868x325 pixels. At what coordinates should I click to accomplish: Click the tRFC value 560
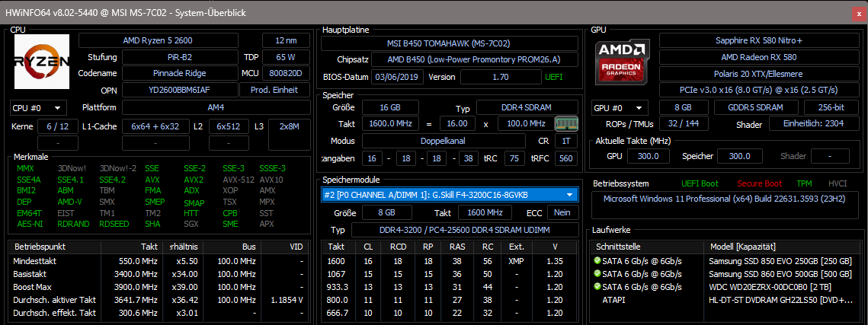[x=566, y=158]
